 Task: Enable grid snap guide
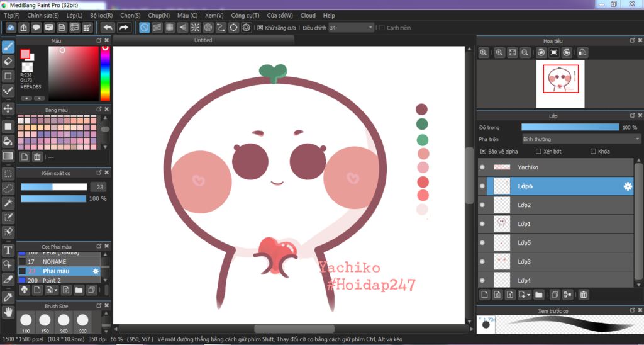170,28
